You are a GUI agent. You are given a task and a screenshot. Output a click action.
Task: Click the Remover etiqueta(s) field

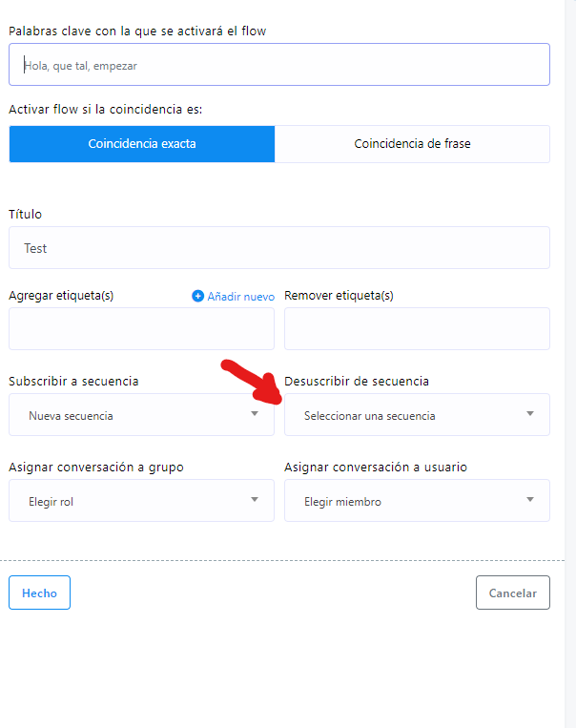tap(417, 329)
